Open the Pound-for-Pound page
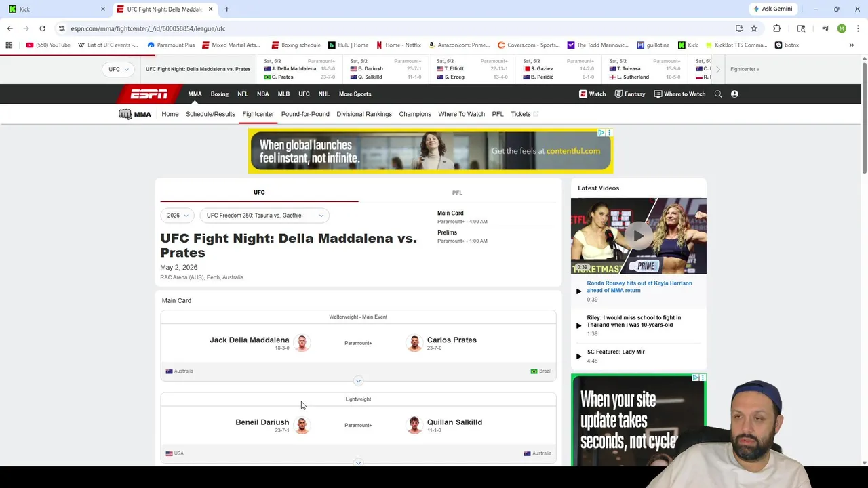Screen dimensions: 868x488 (305, 114)
